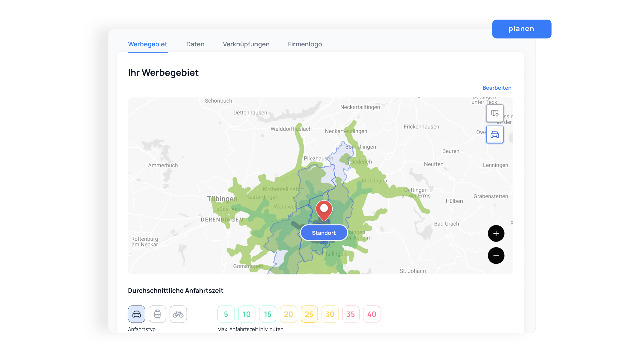
Task: Click the red location pin marker
Action: [324, 210]
